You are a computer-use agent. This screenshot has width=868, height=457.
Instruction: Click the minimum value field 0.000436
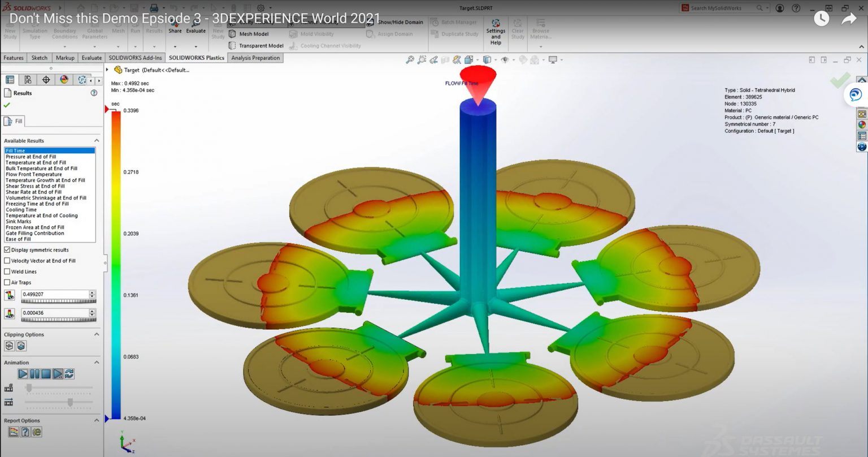55,312
